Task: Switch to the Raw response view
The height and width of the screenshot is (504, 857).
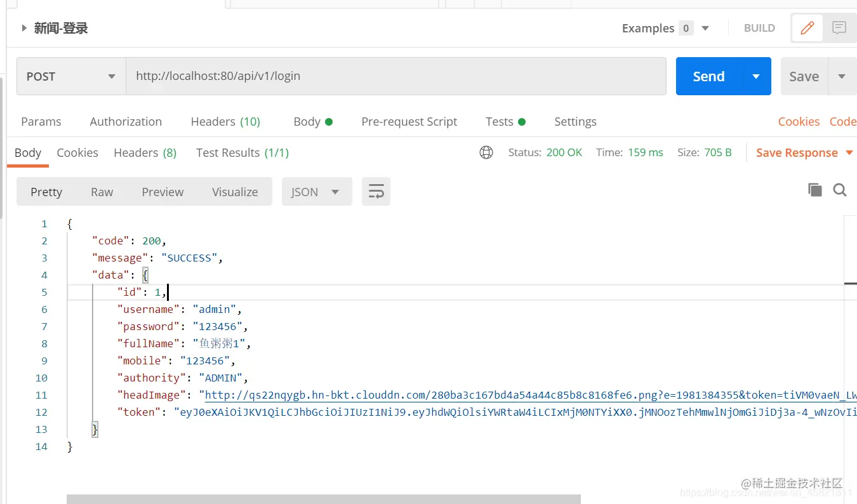Action: (x=102, y=192)
